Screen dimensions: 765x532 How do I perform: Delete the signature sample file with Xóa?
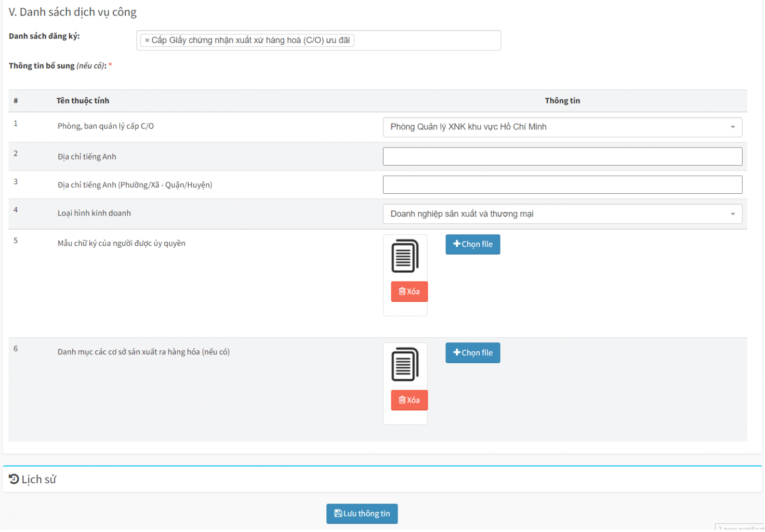[409, 291]
